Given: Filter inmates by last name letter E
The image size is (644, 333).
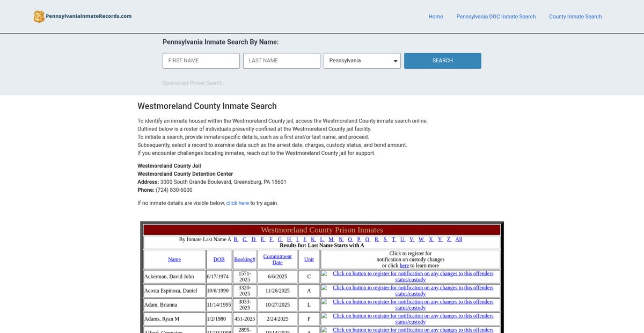Looking at the screenshot, I should pos(262,240).
